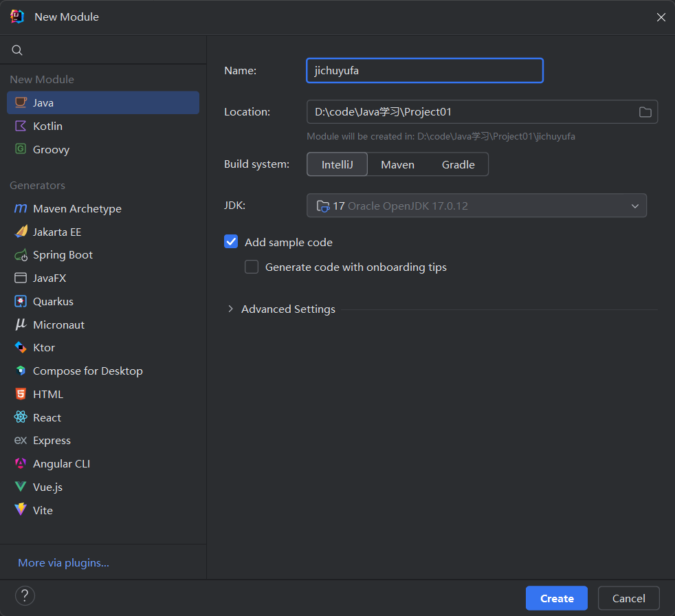675x616 pixels.
Task: Enable Generate code with onboarding tips
Action: point(252,267)
